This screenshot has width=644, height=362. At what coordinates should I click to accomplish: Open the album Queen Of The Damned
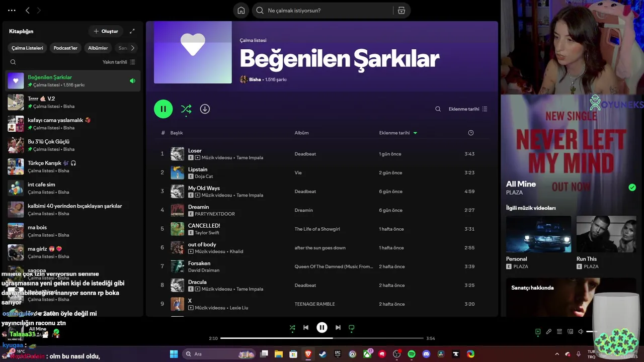click(x=334, y=266)
